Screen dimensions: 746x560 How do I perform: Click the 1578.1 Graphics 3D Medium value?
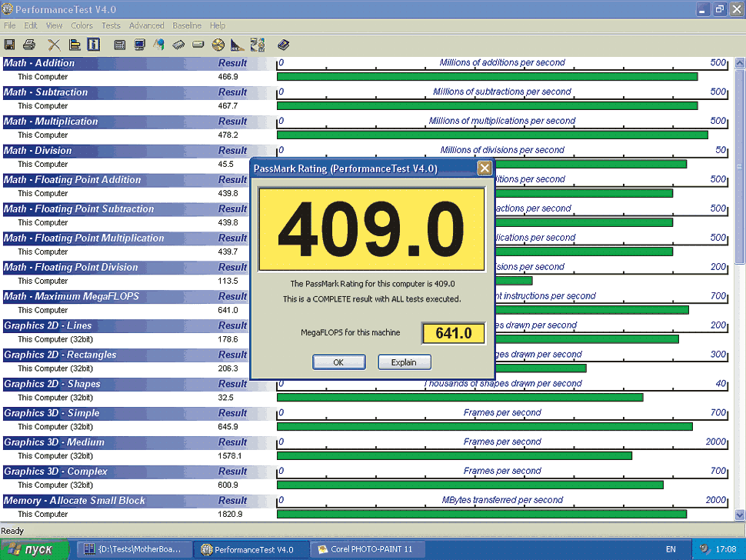point(230,456)
